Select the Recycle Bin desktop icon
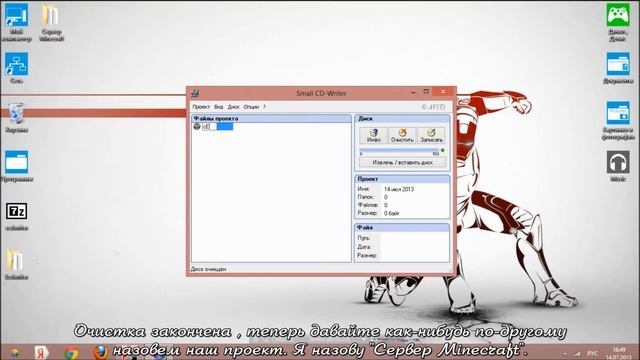The height and width of the screenshot is (360, 640). pyautogui.click(x=16, y=117)
